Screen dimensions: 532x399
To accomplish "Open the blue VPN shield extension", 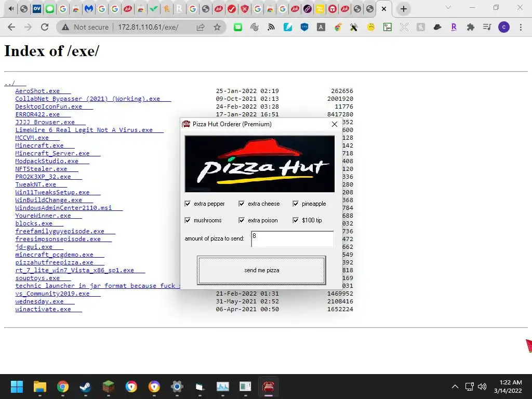I will coord(304,27).
